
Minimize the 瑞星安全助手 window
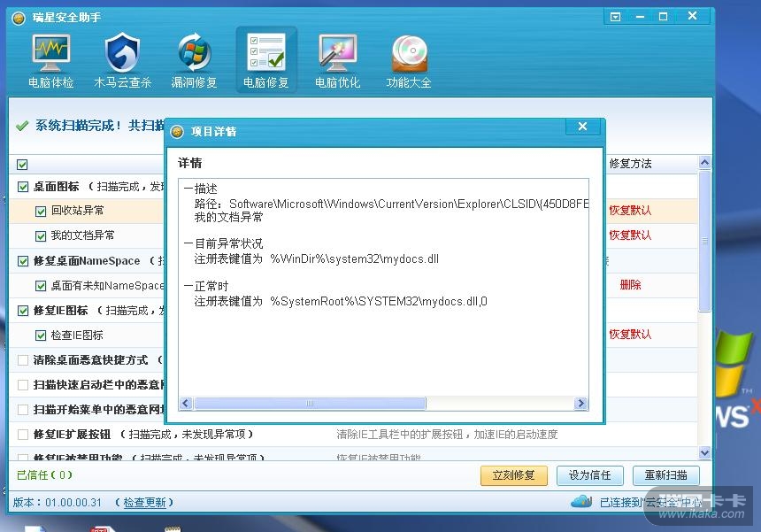[640, 17]
